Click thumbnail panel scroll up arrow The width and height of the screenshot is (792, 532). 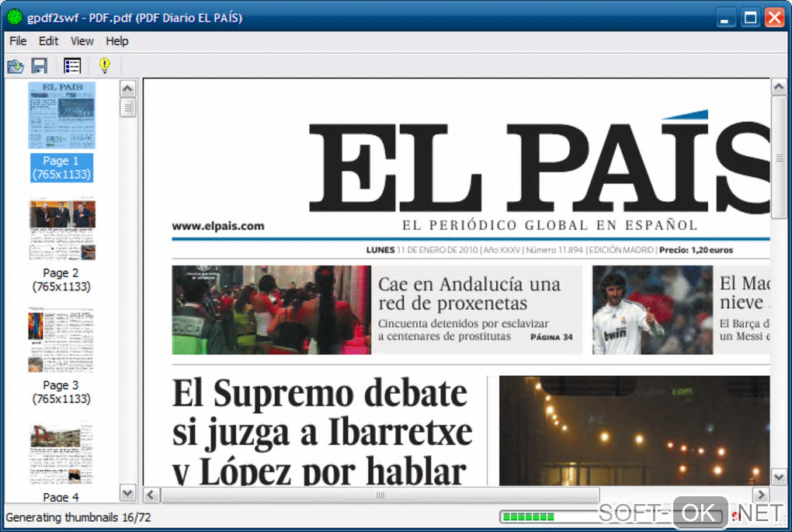128,89
